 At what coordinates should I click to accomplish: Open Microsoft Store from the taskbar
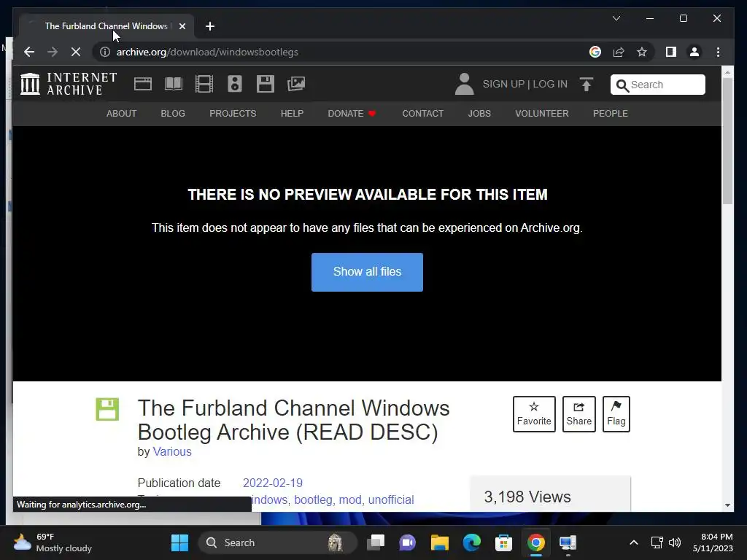point(503,542)
